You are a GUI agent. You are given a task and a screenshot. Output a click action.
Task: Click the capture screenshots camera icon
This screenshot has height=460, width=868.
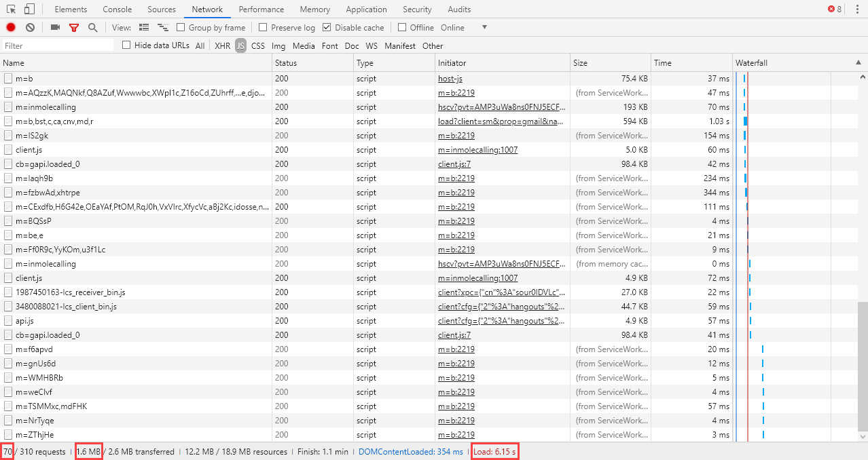tap(55, 27)
